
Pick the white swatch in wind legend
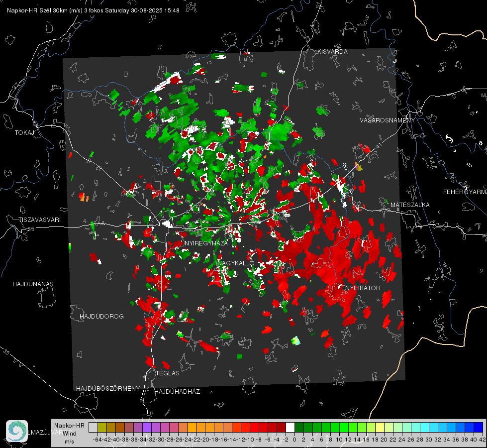(290, 427)
